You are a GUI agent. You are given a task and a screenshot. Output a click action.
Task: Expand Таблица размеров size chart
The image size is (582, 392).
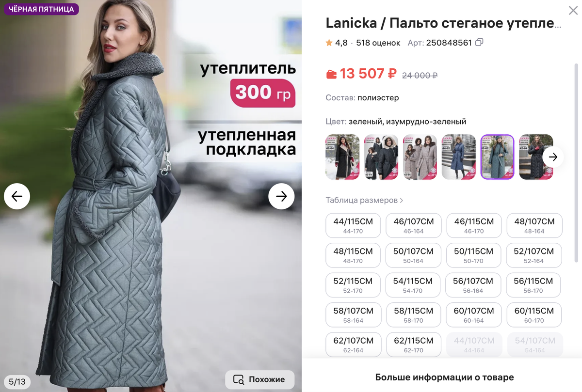coord(364,200)
